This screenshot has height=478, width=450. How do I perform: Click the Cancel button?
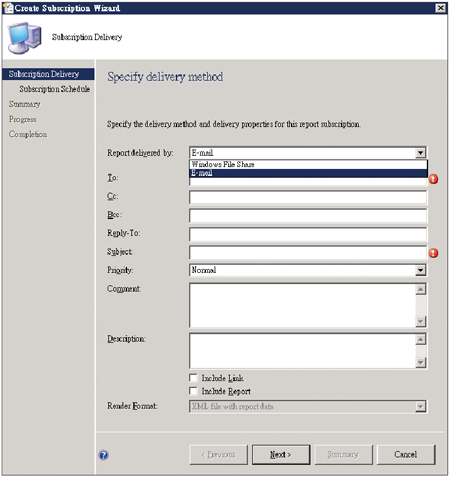click(x=406, y=454)
